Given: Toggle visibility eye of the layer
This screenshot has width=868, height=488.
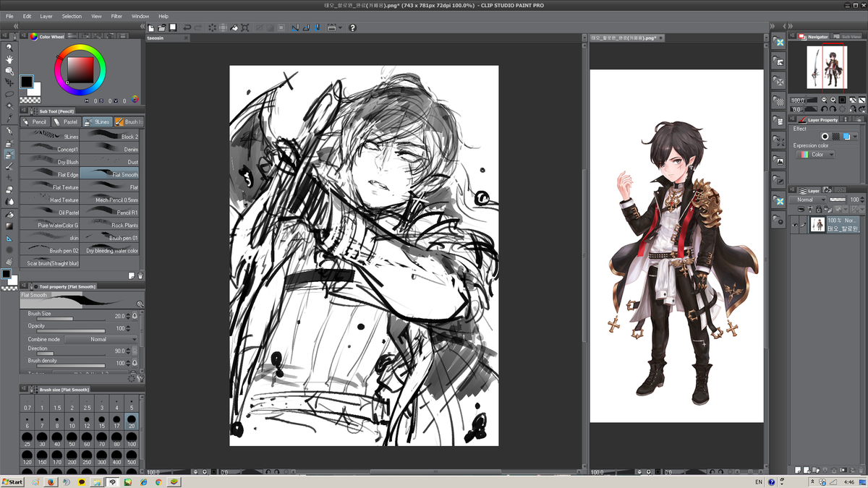Looking at the screenshot, I should (795, 225).
